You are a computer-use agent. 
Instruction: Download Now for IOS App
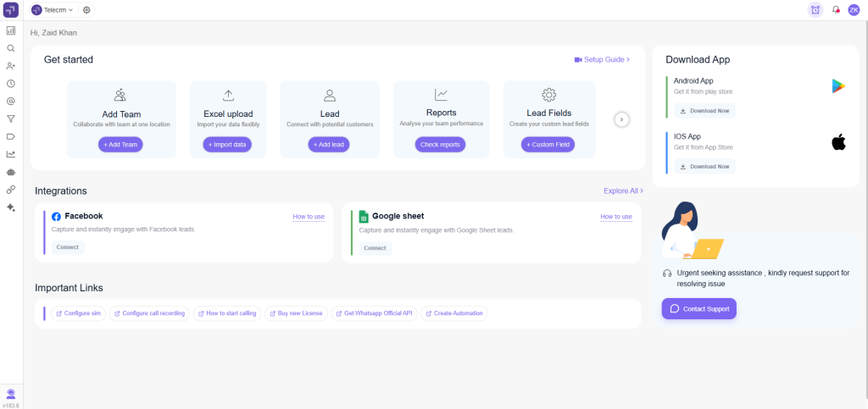704,166
